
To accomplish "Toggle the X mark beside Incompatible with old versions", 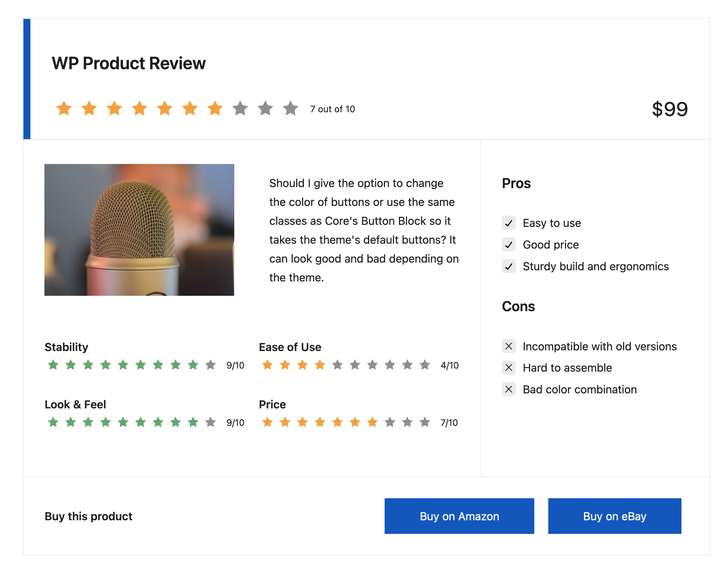I will [x=509, y=346].
